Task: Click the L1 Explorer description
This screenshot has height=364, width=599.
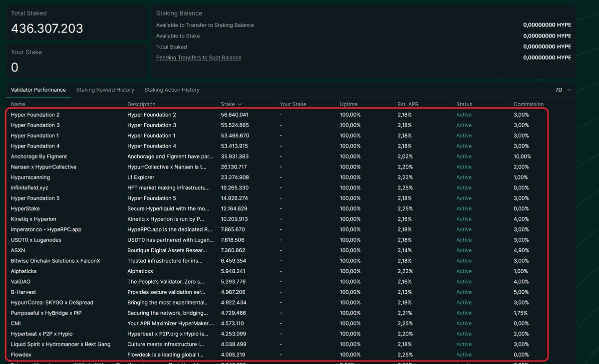Action: (141, 178)
